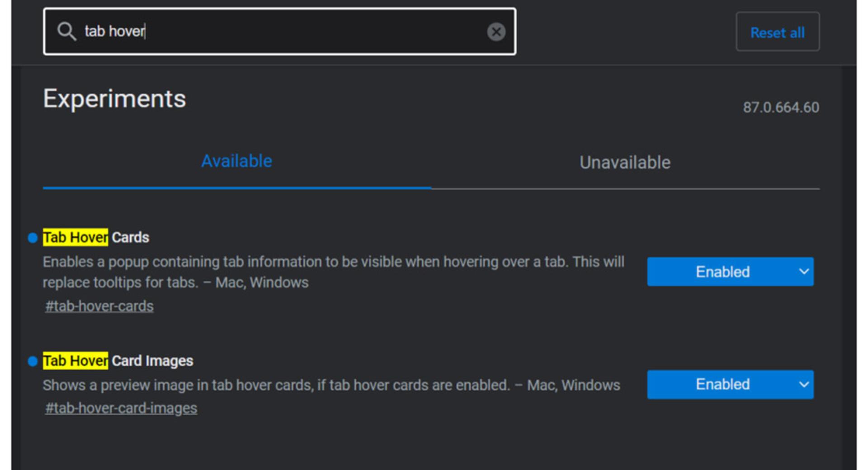
Task: Click the Tab Hover Card Images description text
Action: pyautogui.click(x=331, y=385)
